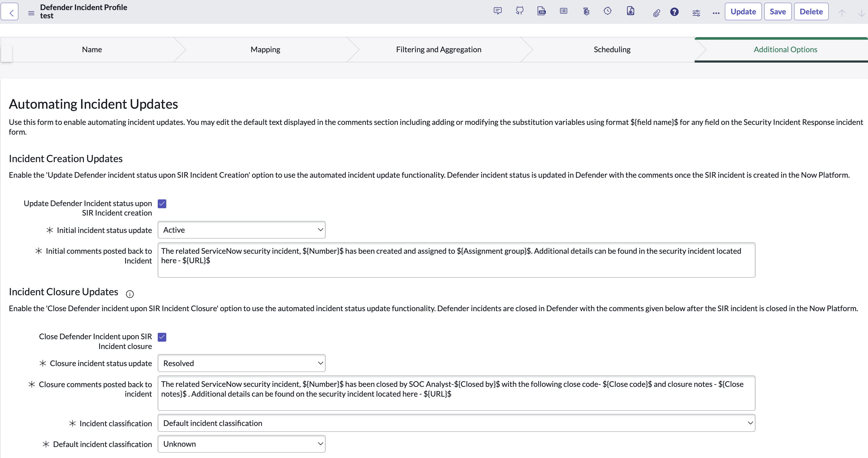This screenshot has width=868, height=458.
Task: Click the Delete button
Action: click(x=811, y=12)
